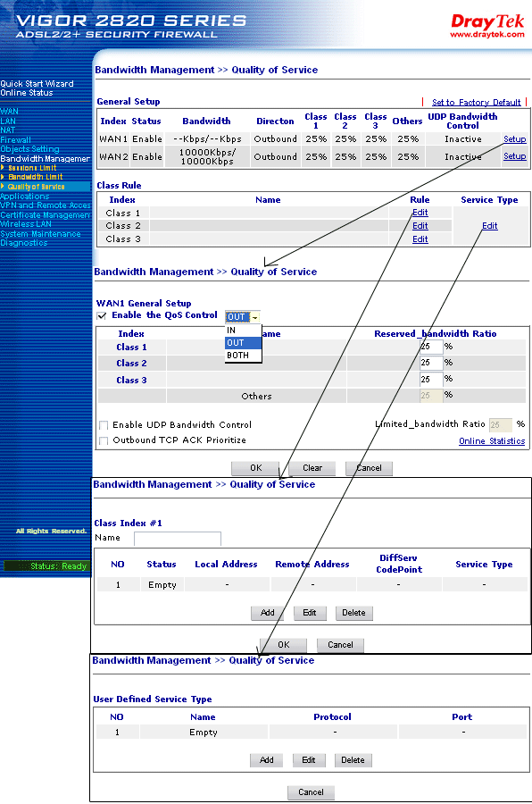Viewport: 532px width, 804px height.
Task: Open WAN menu
Action: coord(9,112)
